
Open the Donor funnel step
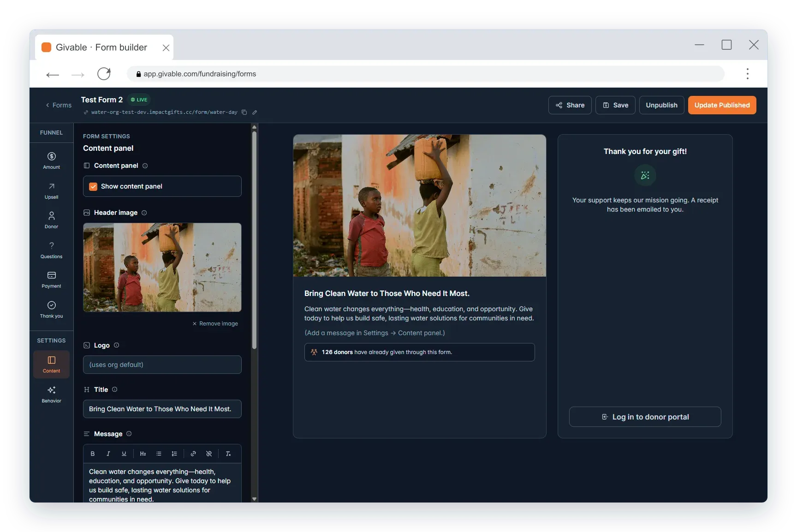(x=51, y=220)
